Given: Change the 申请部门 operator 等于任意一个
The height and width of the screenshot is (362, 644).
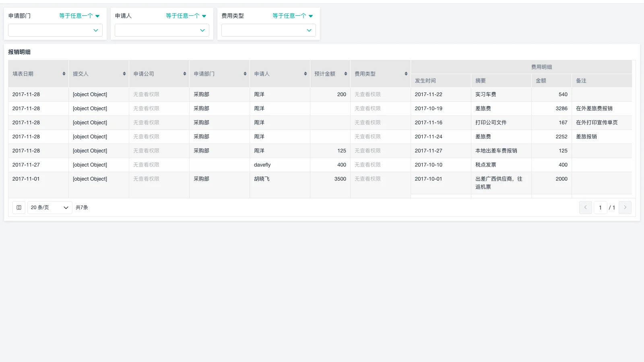Looking at the screenshot, I should tap(79, 16).
